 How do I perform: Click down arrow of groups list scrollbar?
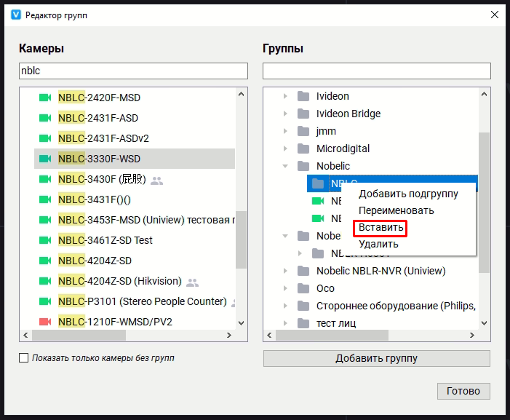pos(484,323)
